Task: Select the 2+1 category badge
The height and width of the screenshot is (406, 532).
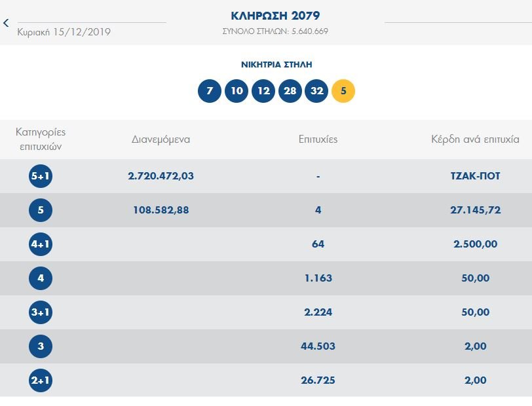Action: (x=41, y=380)
